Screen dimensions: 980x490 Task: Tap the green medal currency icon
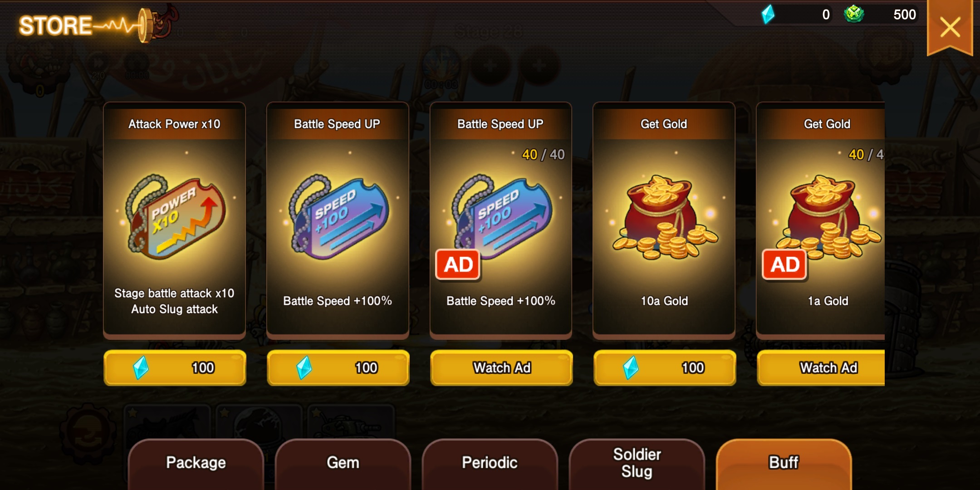pyautogui.click(x=854, y=14)
